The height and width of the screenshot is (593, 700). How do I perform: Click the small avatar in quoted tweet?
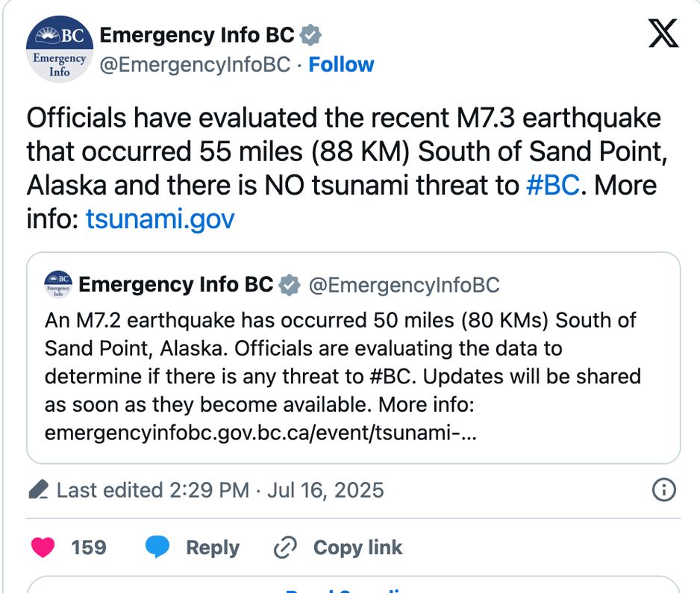click(x=58, y=283)
